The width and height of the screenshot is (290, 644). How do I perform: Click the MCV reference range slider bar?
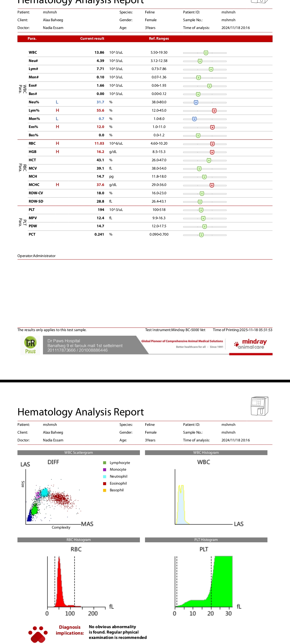tap(205, 169)
